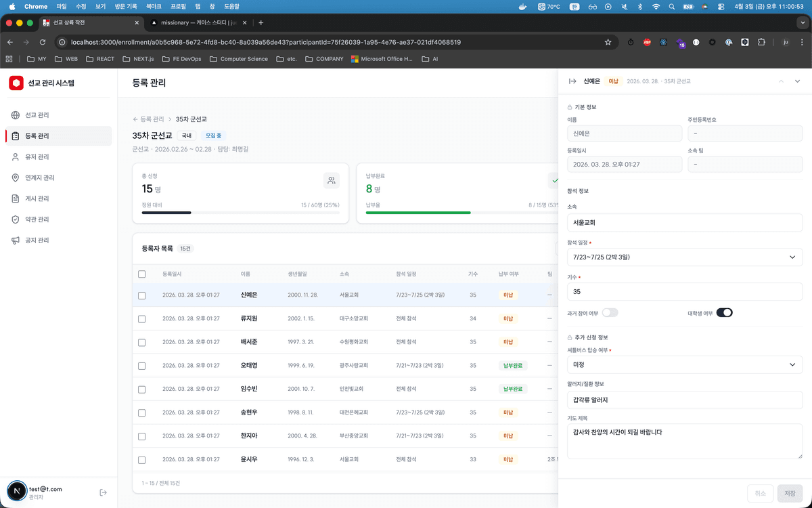Open 연계지 관리 location pin icon
The image size is (812, 508).
click(16, 177)
